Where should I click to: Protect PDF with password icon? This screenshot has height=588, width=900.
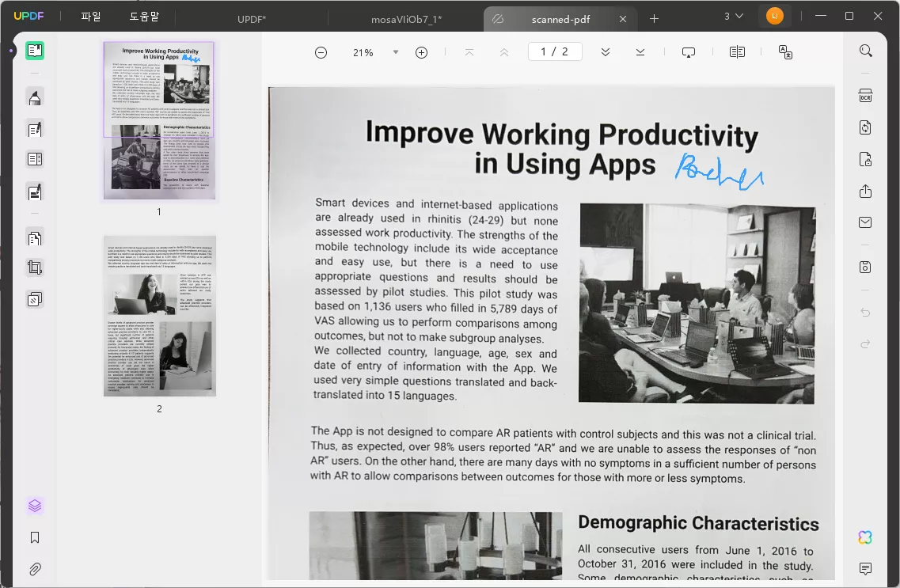click(x=865, y=159)
